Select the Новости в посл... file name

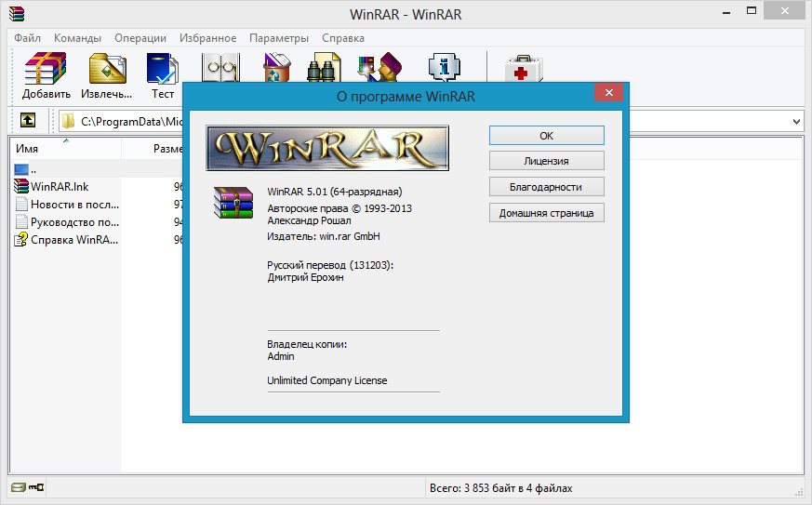pyautogui.click(x=74, y=204)
